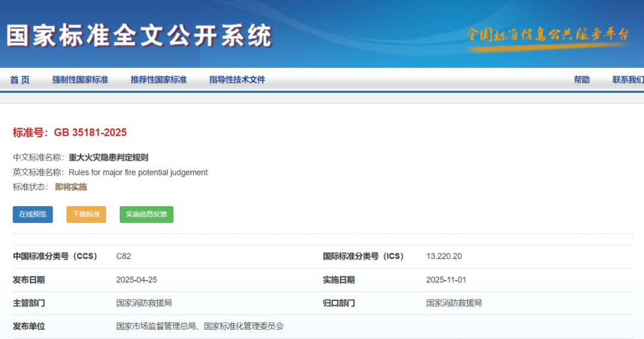Screen dimensions: 644x339
Task: Click the CCS value C82
Action: pyautogui.click(x=123, y=256)
